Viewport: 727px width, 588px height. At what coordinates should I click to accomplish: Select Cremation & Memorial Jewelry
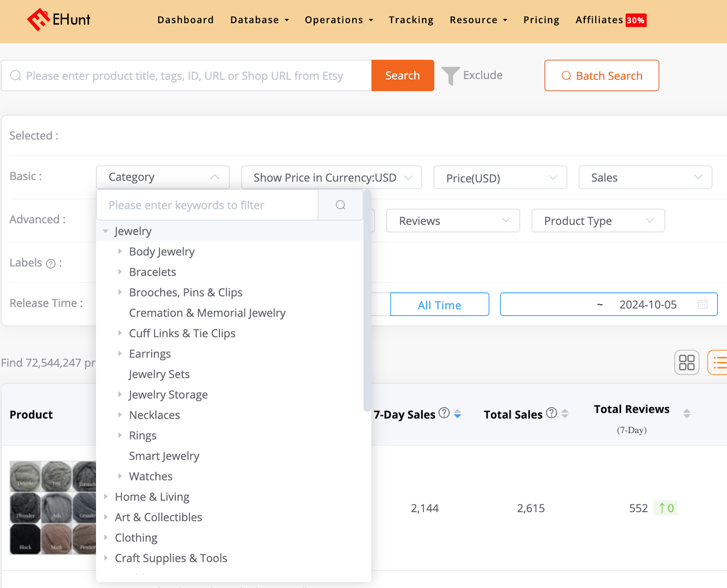click(x=207, y=313)
